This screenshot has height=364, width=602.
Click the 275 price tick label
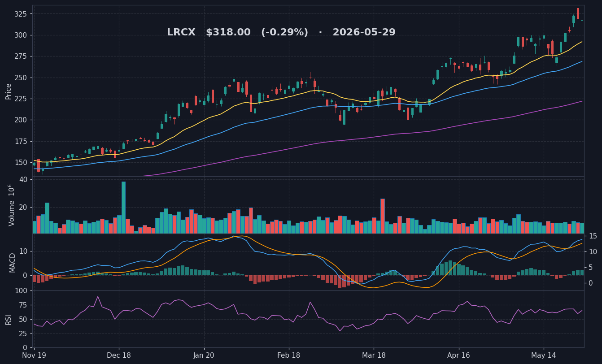tap(21, 56)
